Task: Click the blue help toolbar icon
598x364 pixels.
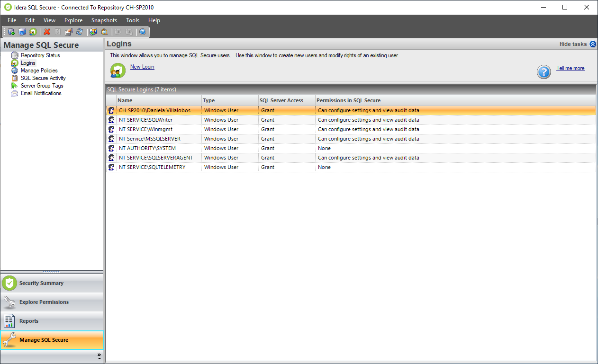Action: pos(143,32)
